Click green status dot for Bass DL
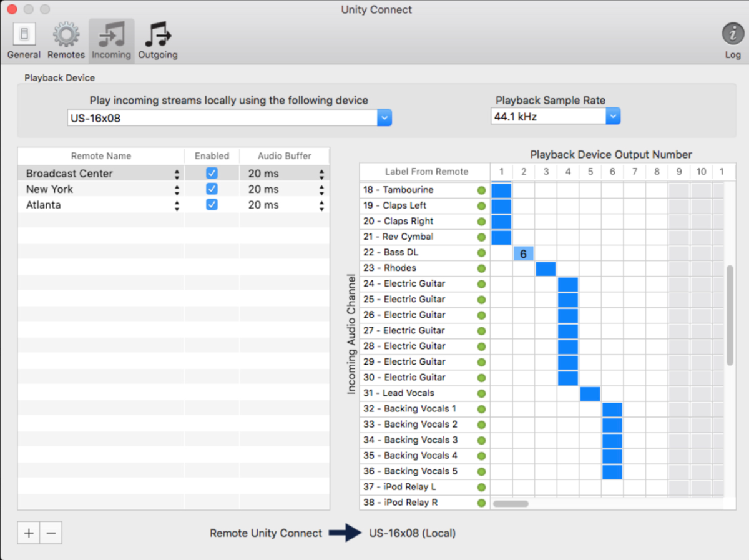 [481, 253]
